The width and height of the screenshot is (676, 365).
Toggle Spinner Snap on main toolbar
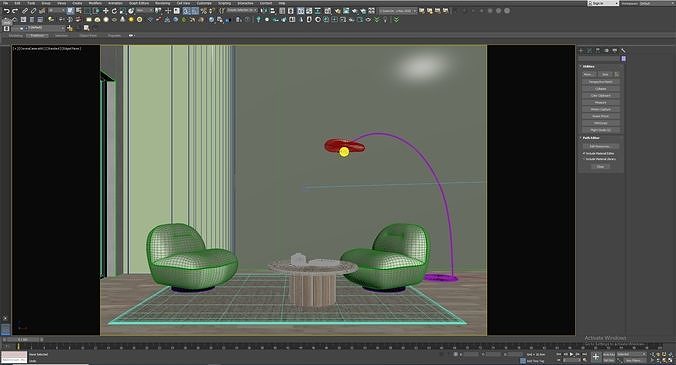[x=212, y=11]
